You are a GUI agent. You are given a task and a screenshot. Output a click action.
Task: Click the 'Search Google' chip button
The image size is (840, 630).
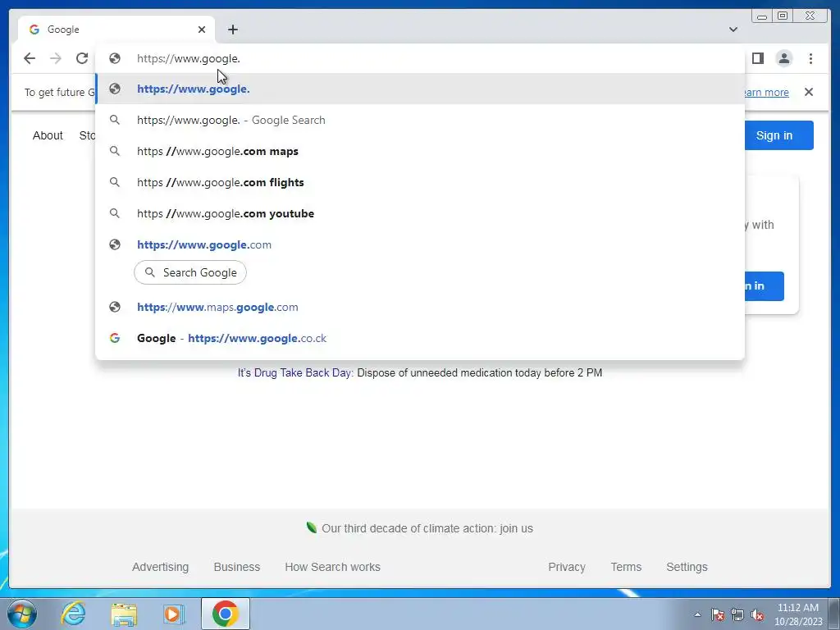190,272
